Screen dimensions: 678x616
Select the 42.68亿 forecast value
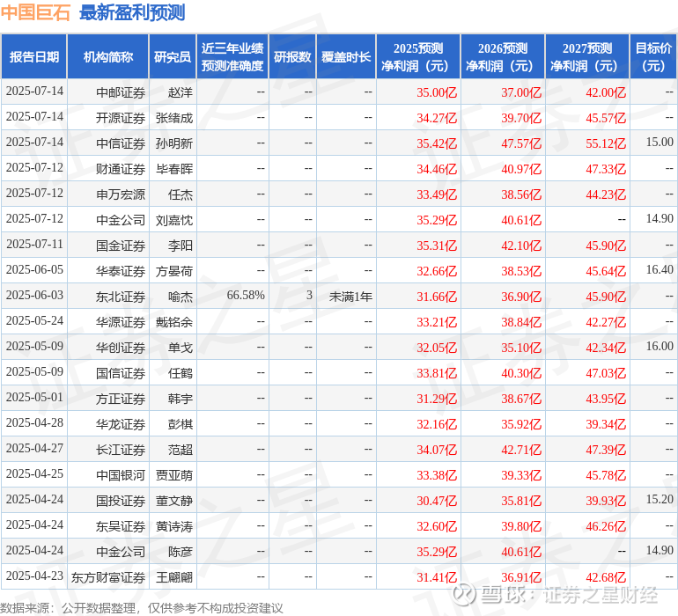(606, 577)
